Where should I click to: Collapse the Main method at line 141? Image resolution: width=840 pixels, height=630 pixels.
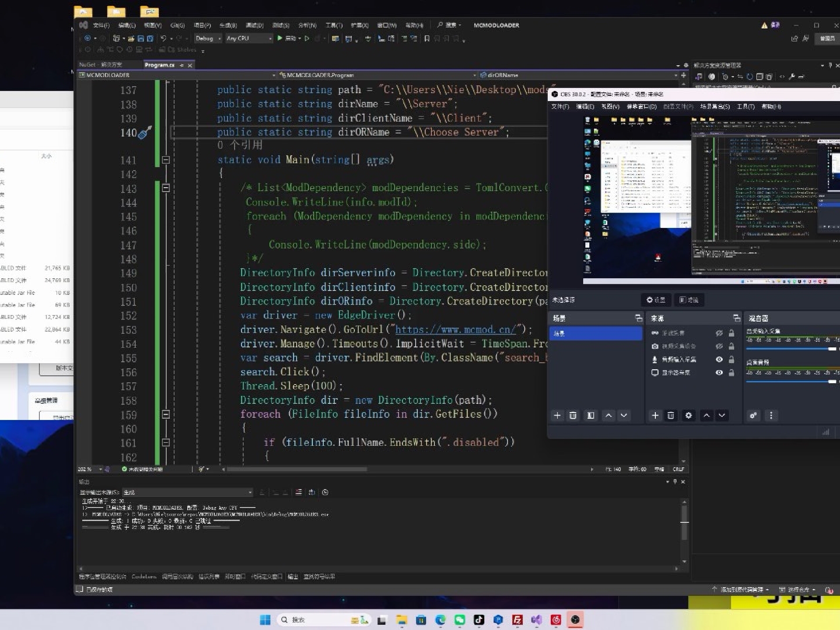point(166,160)
